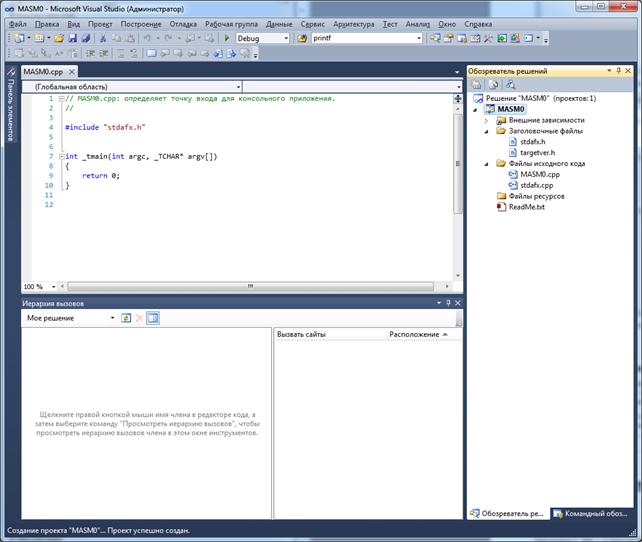The width and height of the screenshot is (642, 542).
Task: Click the Cut scissors icon in toolbar
Action: [x=102, y=38]
